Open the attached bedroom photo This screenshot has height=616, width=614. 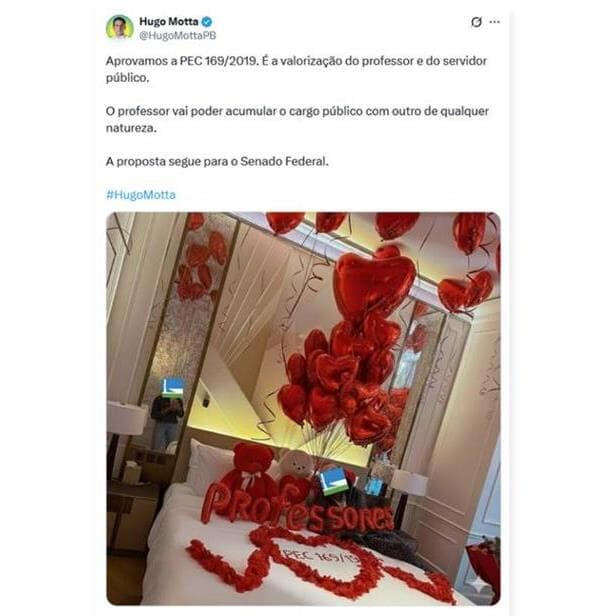click(x=303, y=408)
